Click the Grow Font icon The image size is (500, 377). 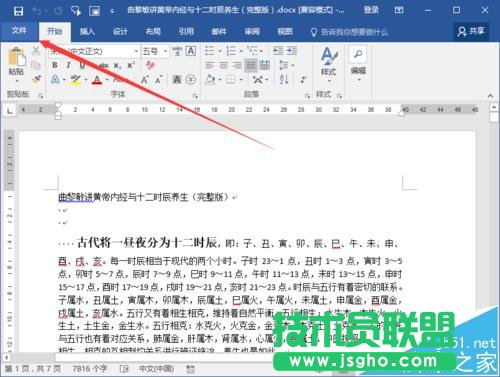click(x=144, y=80)
